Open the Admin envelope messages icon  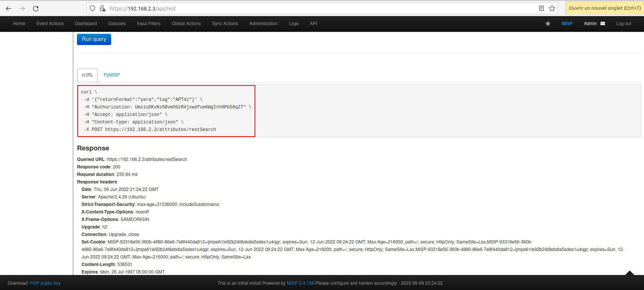tap(603, 24)
